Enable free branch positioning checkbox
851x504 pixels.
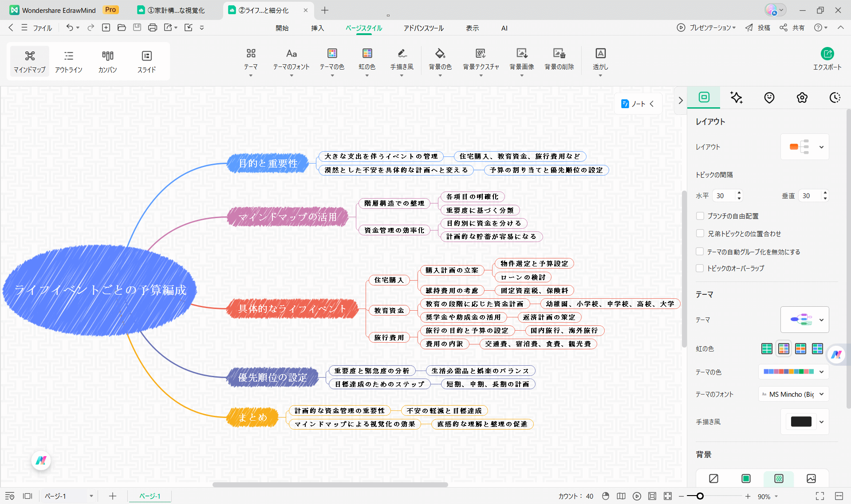click(x=700, y=216)
